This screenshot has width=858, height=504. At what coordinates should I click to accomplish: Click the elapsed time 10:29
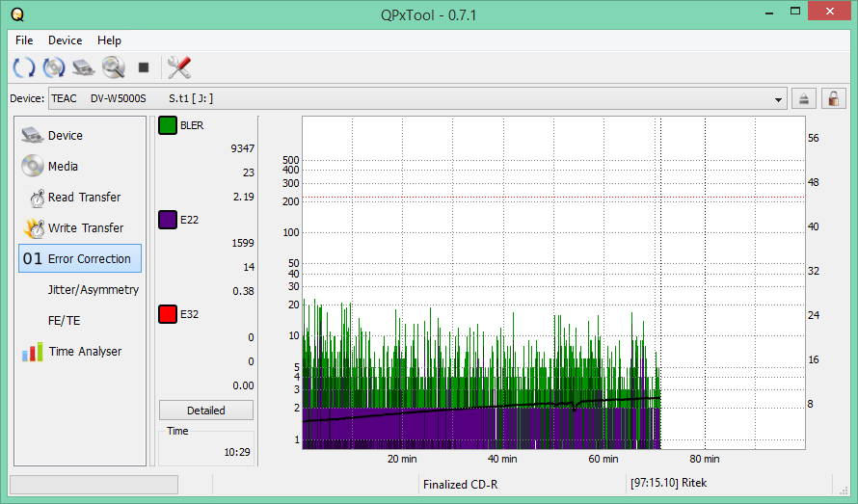tap(237, 453)
